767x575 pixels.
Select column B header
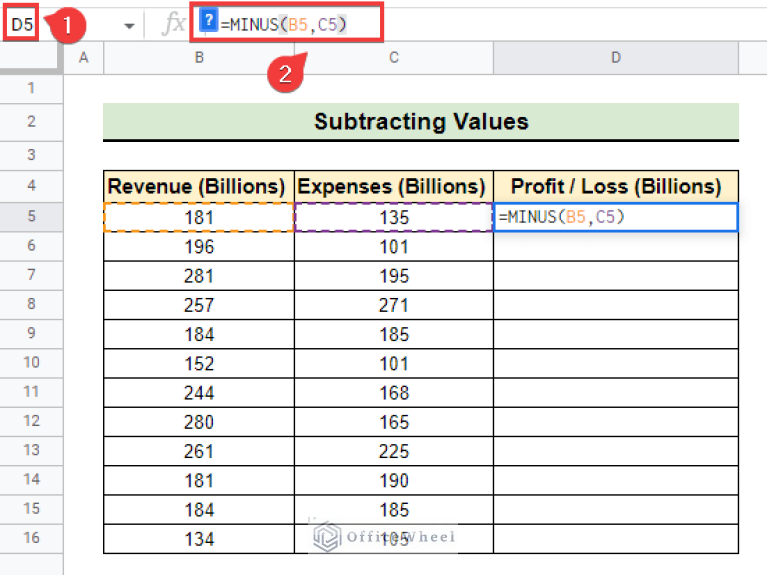(x=199, y=58)
